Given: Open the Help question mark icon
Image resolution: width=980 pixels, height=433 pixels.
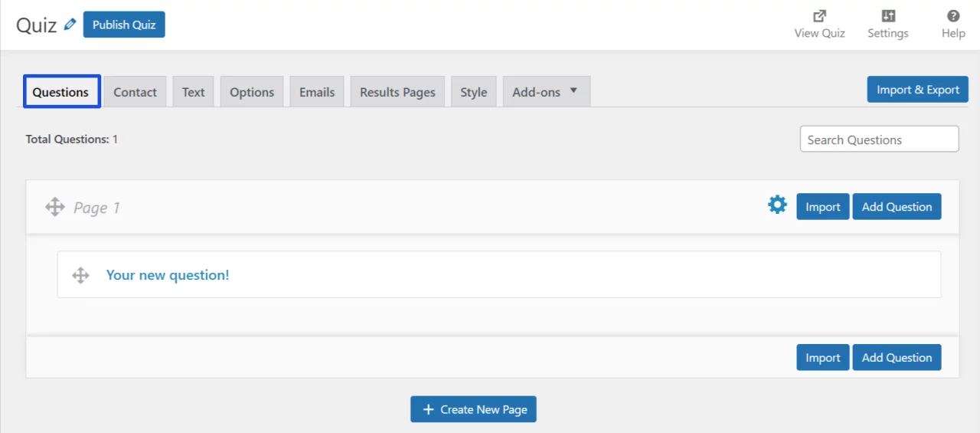Looking at the screenshot, I should pos(953,15).
